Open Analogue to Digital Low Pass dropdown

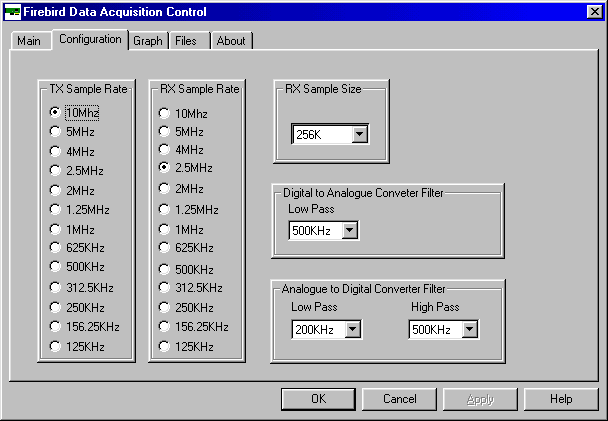click(352, 329)
